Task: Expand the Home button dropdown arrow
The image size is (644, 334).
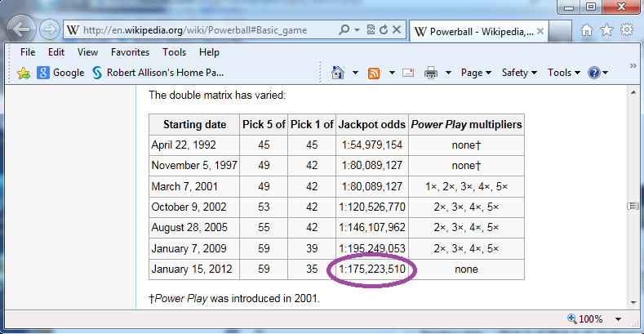Action: click(x=355, y=73)
